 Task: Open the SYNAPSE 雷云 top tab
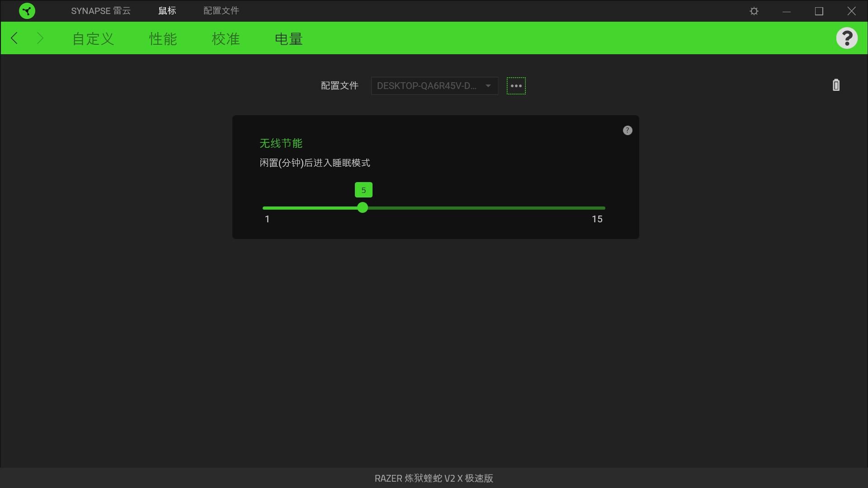click(101, 11)
